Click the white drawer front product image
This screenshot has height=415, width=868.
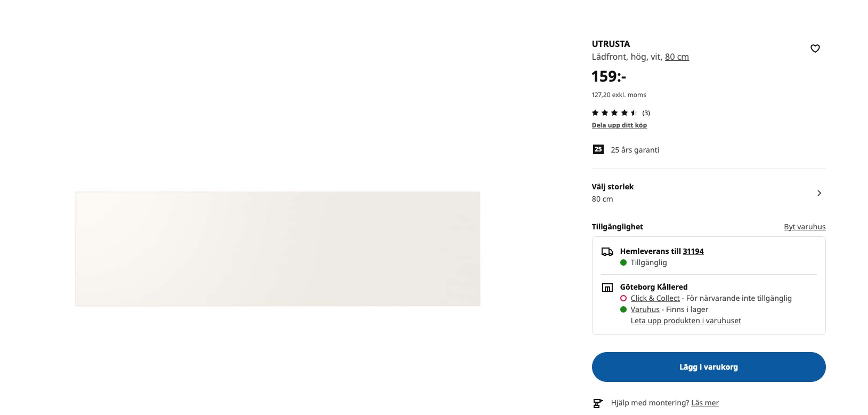pyautogui.click(x=278, y=249)
